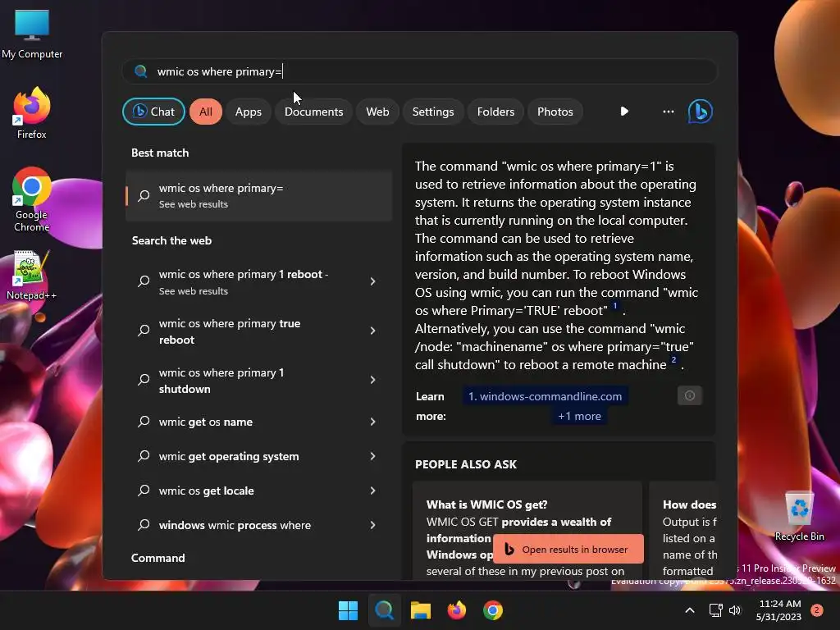
Task: Click the filter-row next arrow icon
Action: (624, 112)
